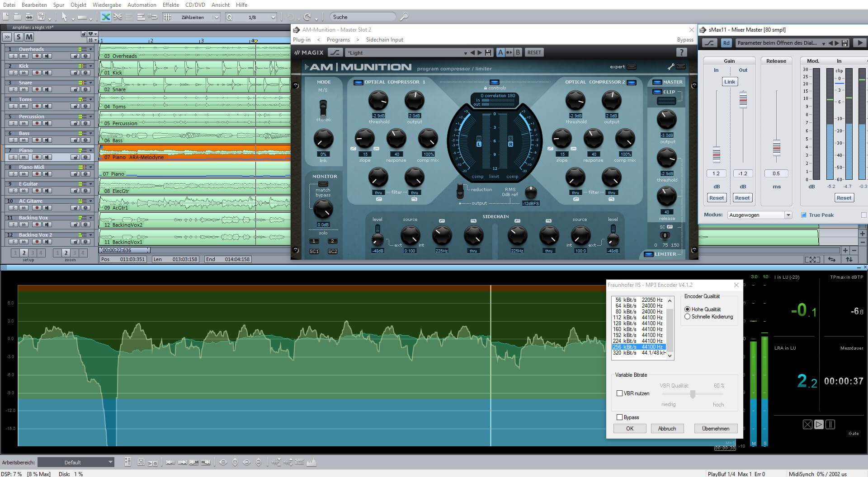Open the Wiedergabe menu
868x477 pixels.
pyautogui.click(x=107, y=5)
